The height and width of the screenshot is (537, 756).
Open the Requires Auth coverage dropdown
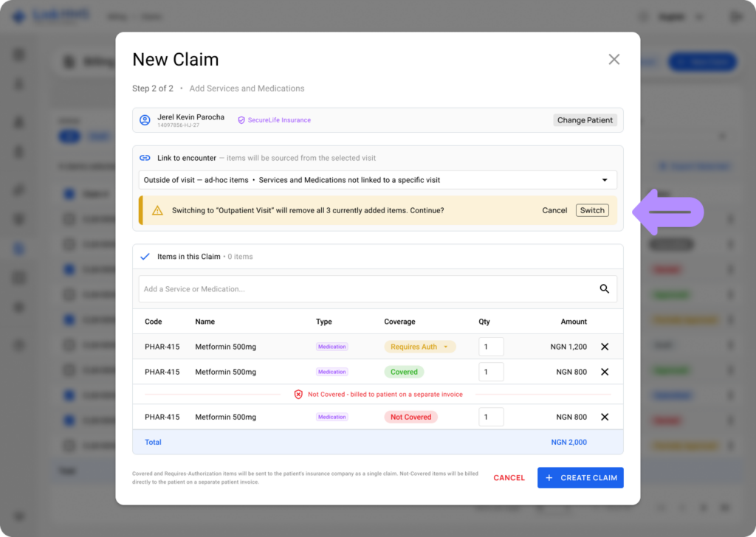420,346
